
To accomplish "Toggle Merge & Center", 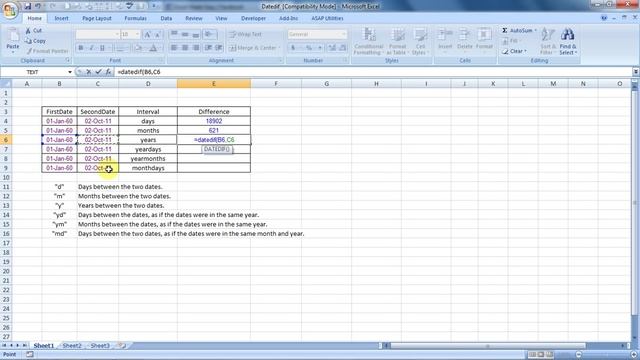I will [x=253, y=48].
